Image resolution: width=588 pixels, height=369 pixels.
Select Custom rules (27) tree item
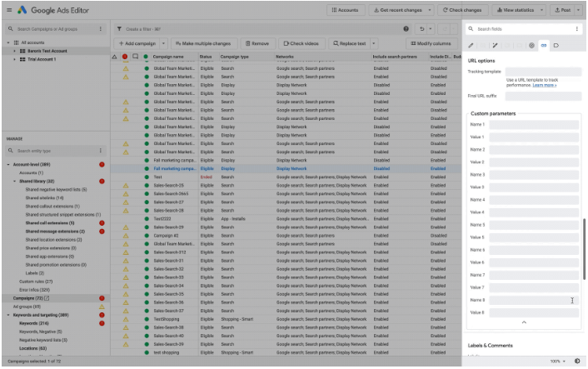pos(36,282)
